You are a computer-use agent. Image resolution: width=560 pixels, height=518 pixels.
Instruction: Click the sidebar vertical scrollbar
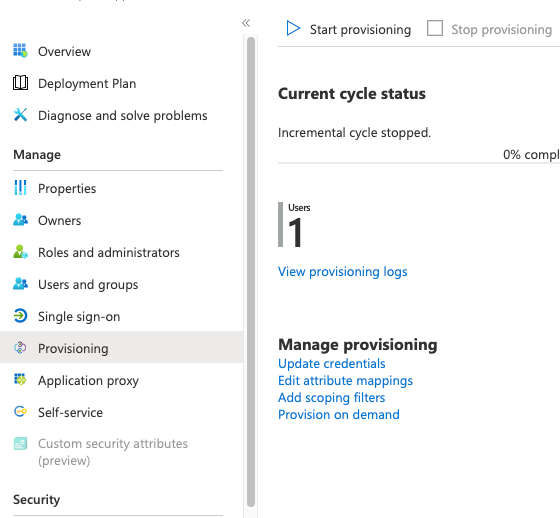[x=251, y=272]
